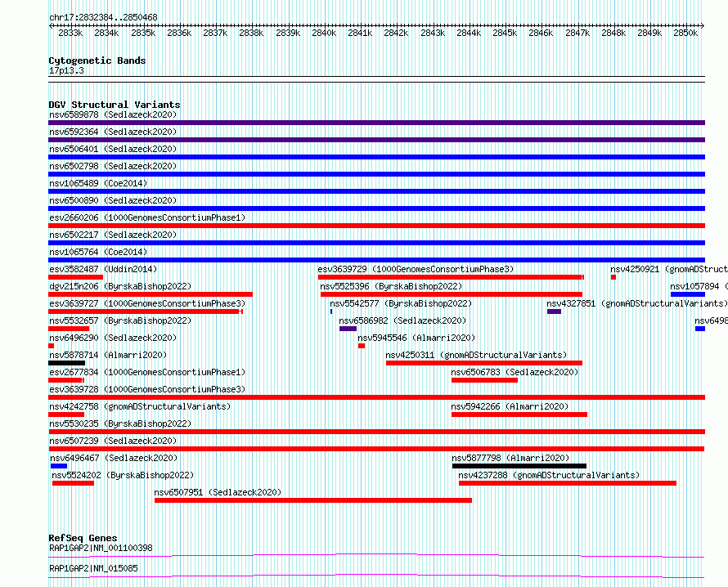Click the 2836k ruler tick label

coord(179,33)
